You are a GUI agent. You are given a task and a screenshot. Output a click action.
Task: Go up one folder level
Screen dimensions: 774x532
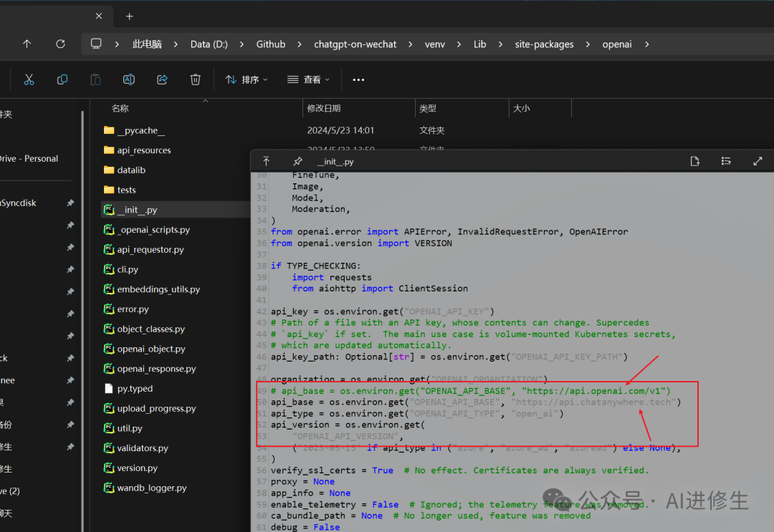pos(27,44)
